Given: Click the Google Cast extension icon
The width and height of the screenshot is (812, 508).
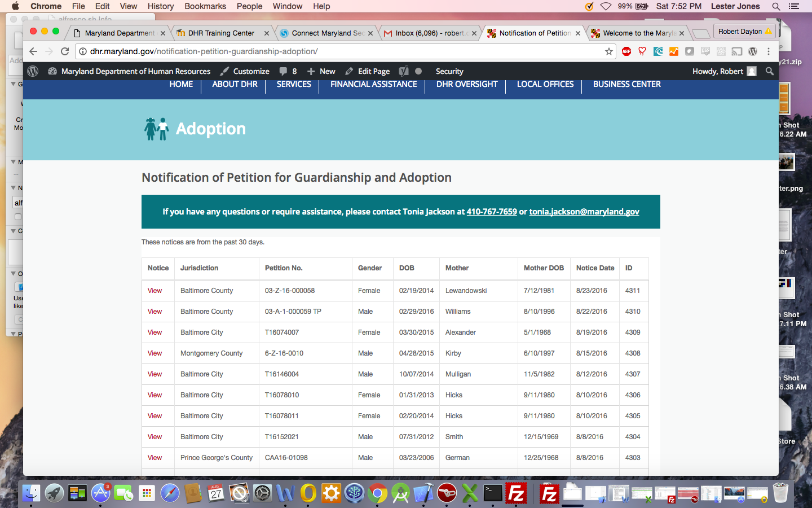Looking at the screenshot, I should [737, 51].
